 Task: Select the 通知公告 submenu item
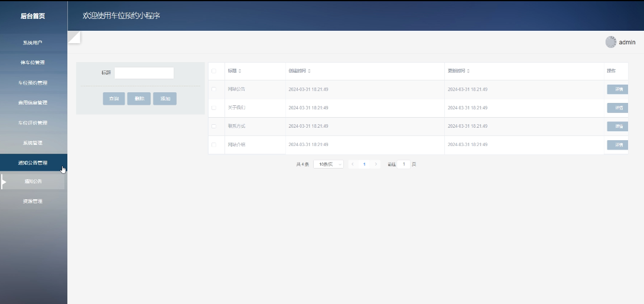(33, 182)
